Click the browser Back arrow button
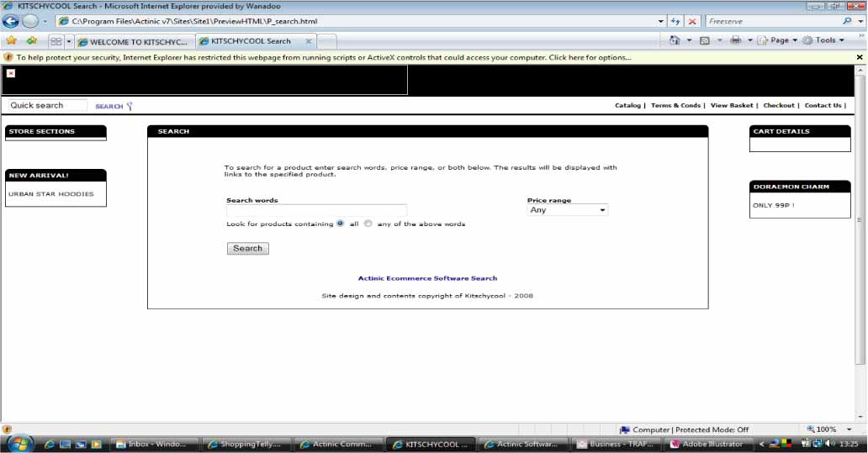 point(11,21)
